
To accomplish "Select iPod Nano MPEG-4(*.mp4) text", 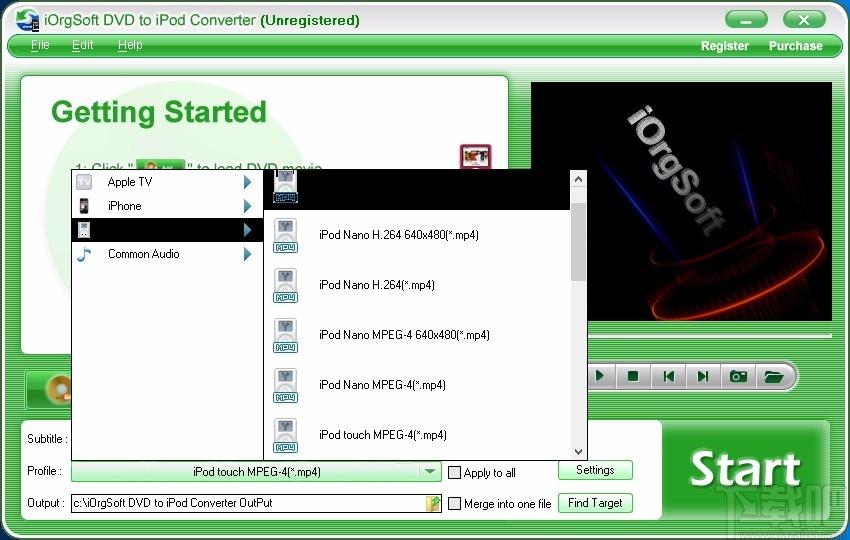I will point(382,385).
